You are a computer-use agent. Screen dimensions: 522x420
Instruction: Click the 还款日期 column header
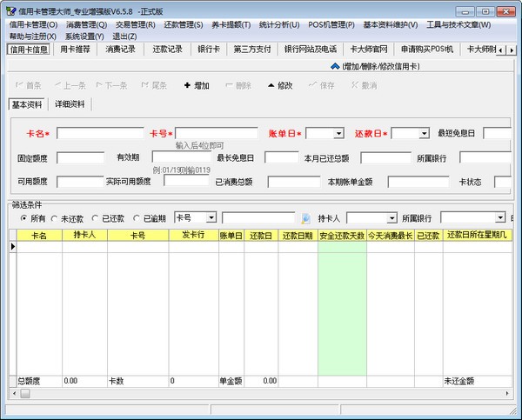click(x=298, y=236)
